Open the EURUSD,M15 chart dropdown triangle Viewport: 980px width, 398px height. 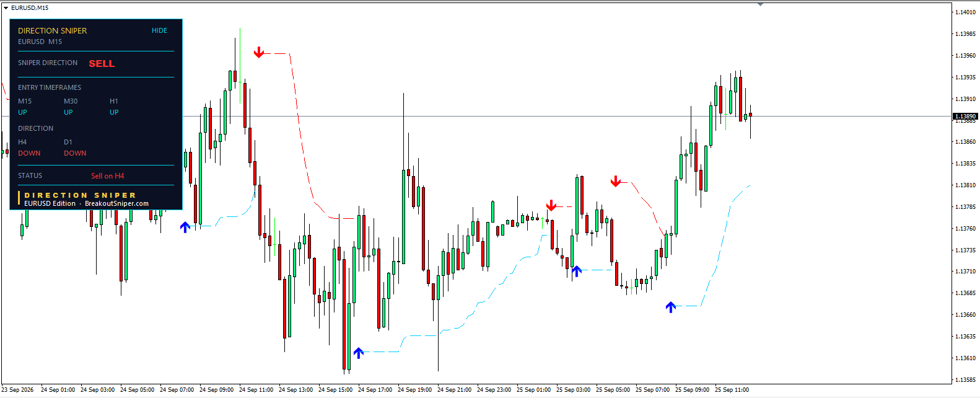point(6,8)
